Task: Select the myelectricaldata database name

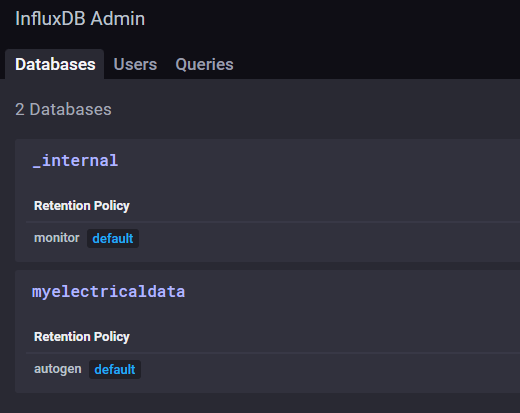Action: [109, 292]
